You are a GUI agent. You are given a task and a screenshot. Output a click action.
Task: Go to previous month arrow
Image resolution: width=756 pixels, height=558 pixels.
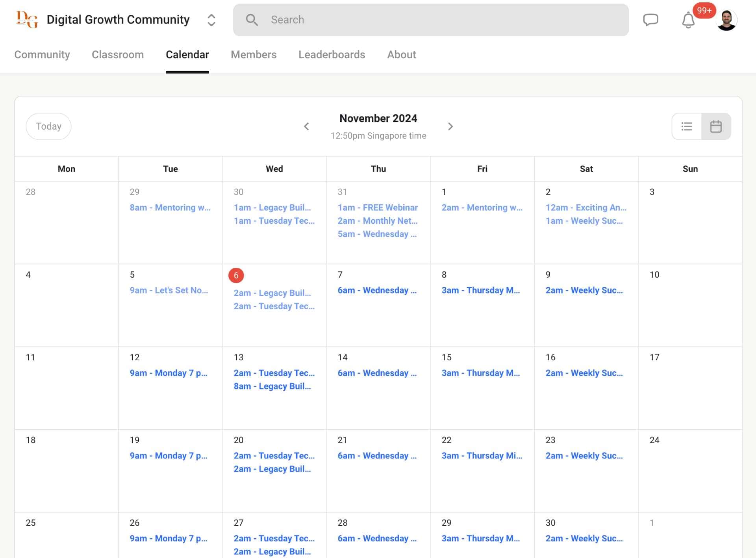coord(306,126)
